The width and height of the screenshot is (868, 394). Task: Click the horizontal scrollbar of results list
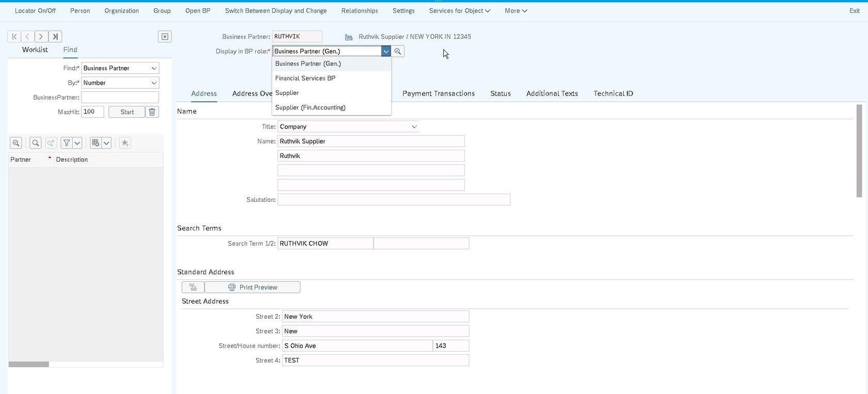29,365
